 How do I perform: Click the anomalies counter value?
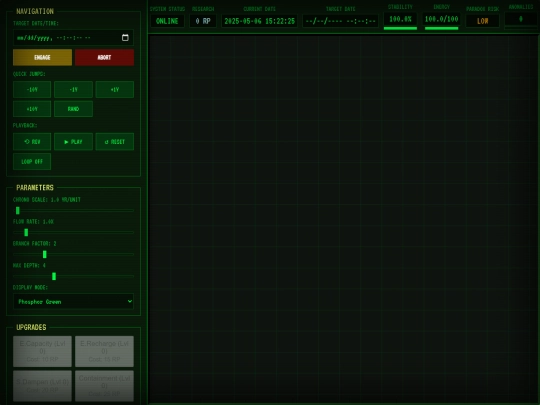tap(521, 19)
